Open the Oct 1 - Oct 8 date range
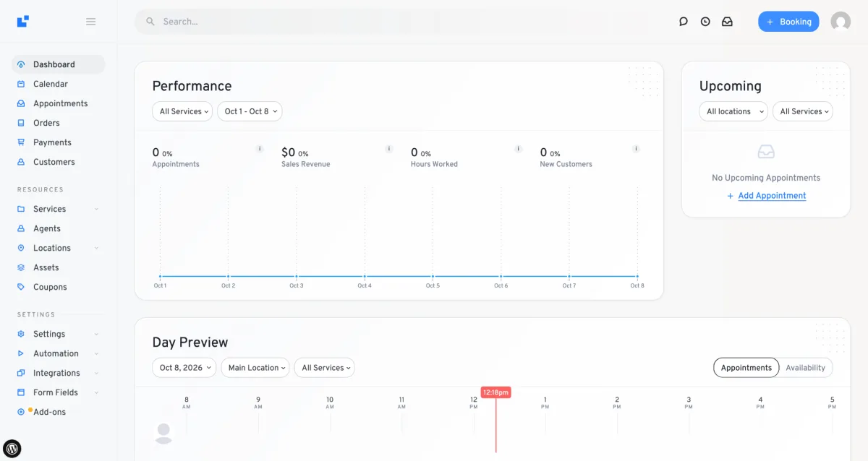 pos(250,111)
